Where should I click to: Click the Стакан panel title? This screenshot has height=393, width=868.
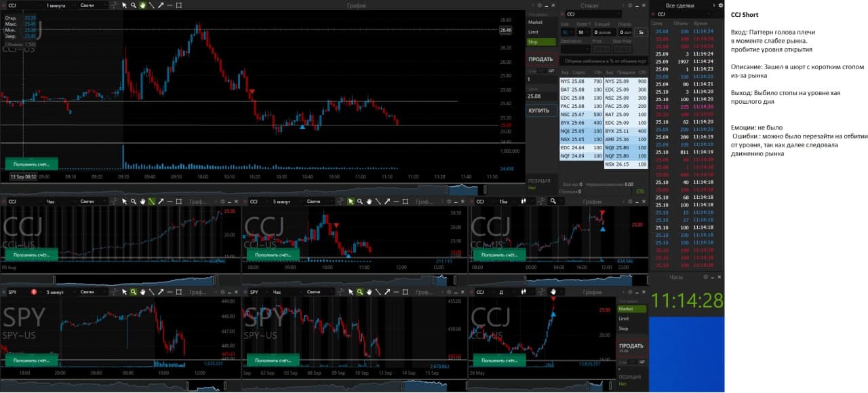pyautogui.click(x=589, y=5)
